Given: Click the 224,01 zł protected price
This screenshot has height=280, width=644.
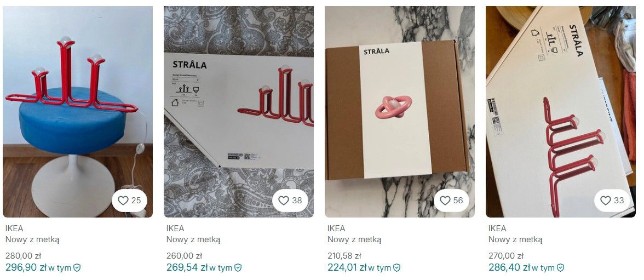Looking at the screenshot, I should coord(347,267).
